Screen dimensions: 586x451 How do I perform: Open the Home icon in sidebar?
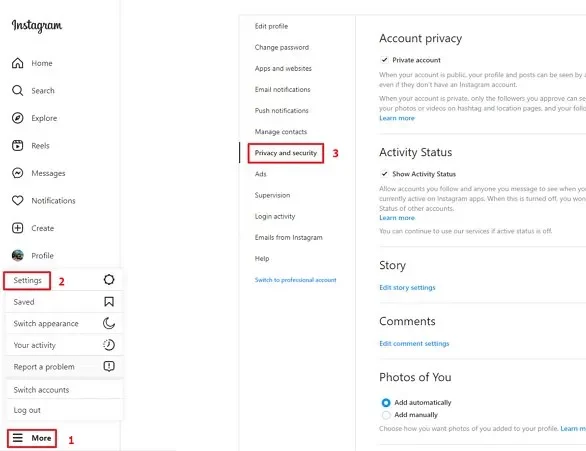point(18,63)
